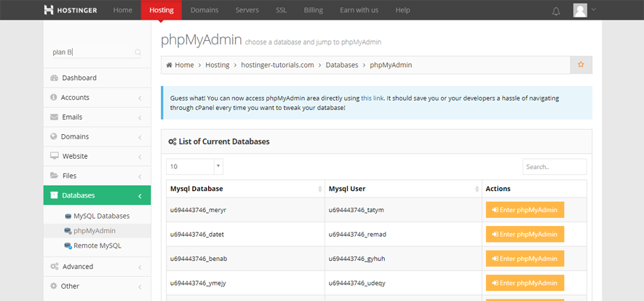644x301 pixels.
Task: Expand the Website sidebar section
Action: [140, 157]
